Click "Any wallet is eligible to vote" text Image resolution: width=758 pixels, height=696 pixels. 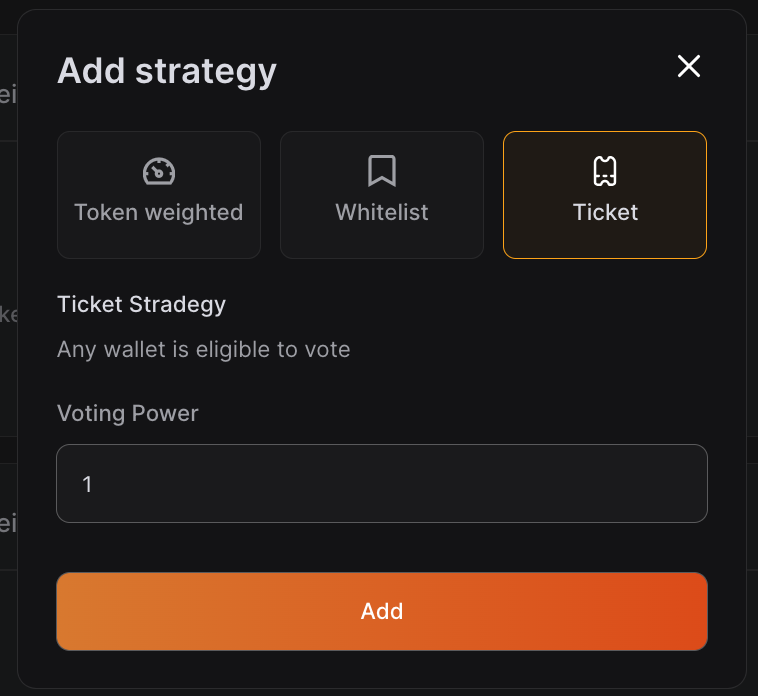coord(203,350)
